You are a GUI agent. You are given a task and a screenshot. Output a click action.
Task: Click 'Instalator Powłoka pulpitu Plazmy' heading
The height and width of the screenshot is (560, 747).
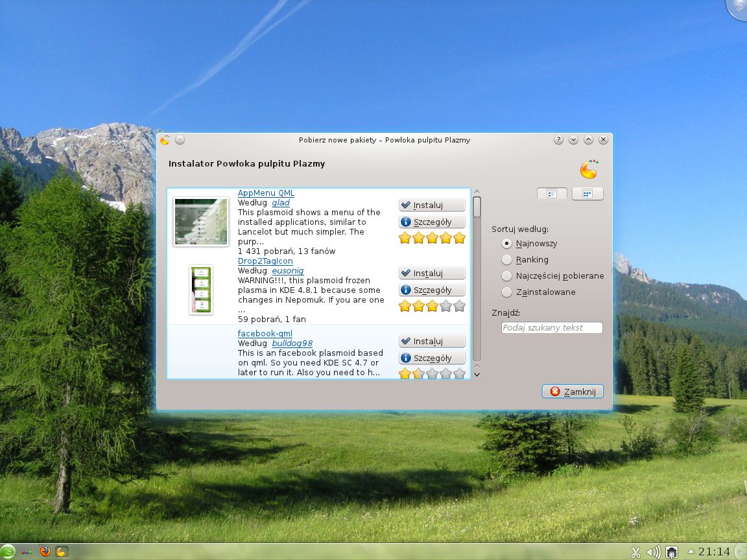click(x=247, y=164)
